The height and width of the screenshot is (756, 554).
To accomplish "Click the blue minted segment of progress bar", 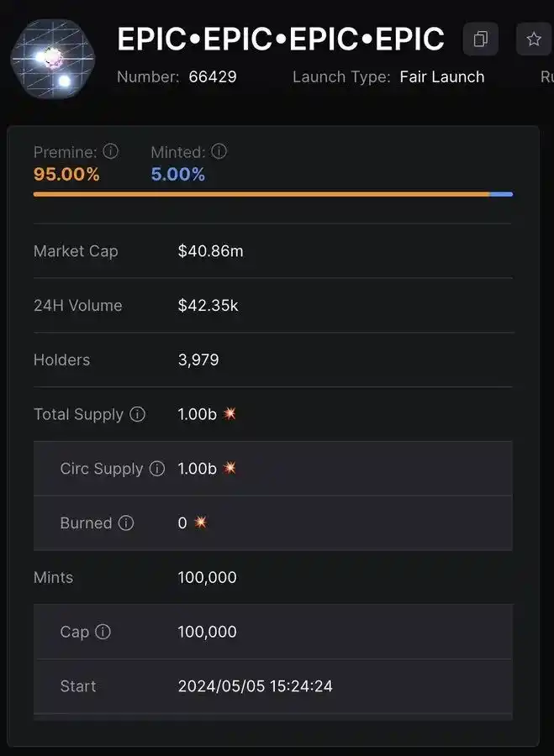I will click(501, 194).
